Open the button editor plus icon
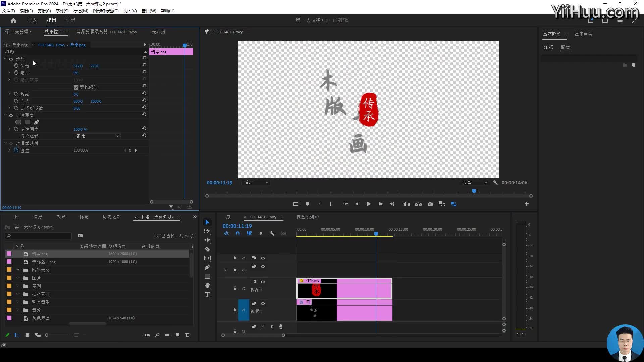 pos(527,204)
